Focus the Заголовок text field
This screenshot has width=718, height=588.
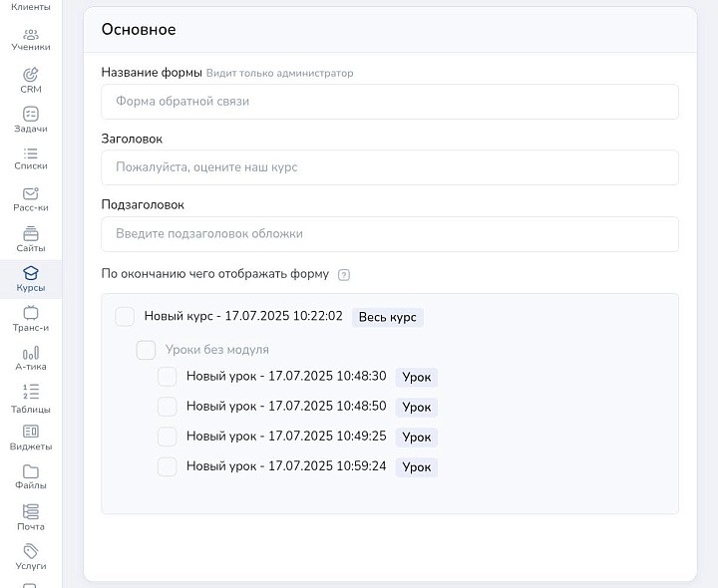pos(389,167)
